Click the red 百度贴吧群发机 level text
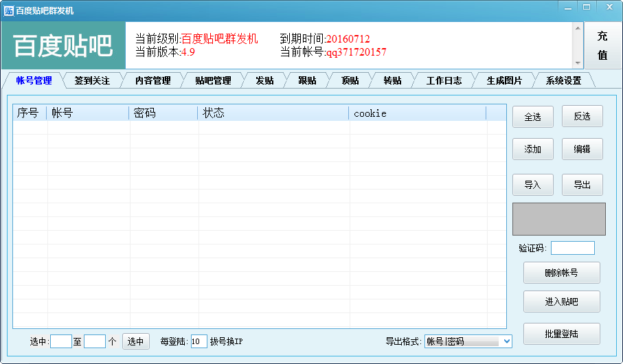This screenshot has width=623, height=364. 220,39
